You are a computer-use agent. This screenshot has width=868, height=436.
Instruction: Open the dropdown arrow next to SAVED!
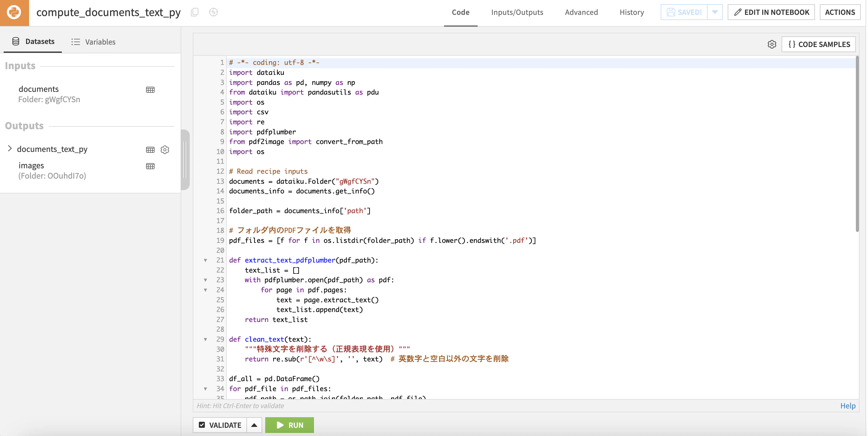point(715,12)
